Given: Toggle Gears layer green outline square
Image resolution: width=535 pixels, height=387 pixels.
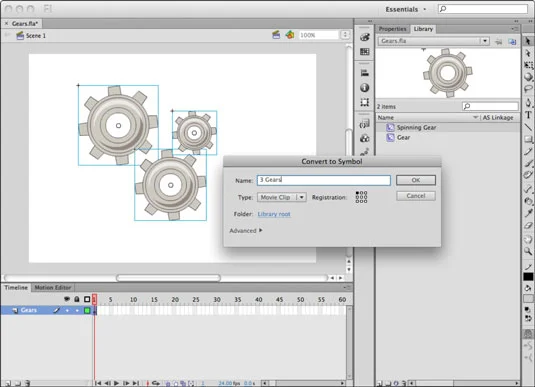Looking at the screenshot, I should click(x=87, y=310).
